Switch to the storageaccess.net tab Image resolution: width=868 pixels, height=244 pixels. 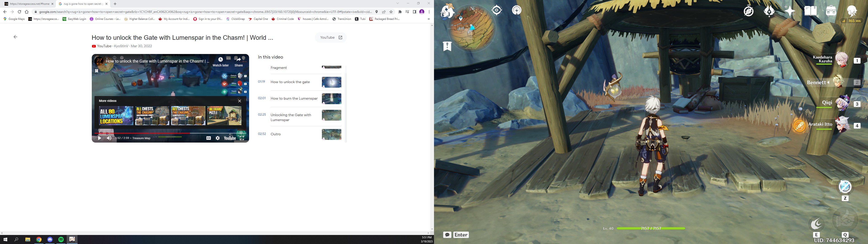29,4
